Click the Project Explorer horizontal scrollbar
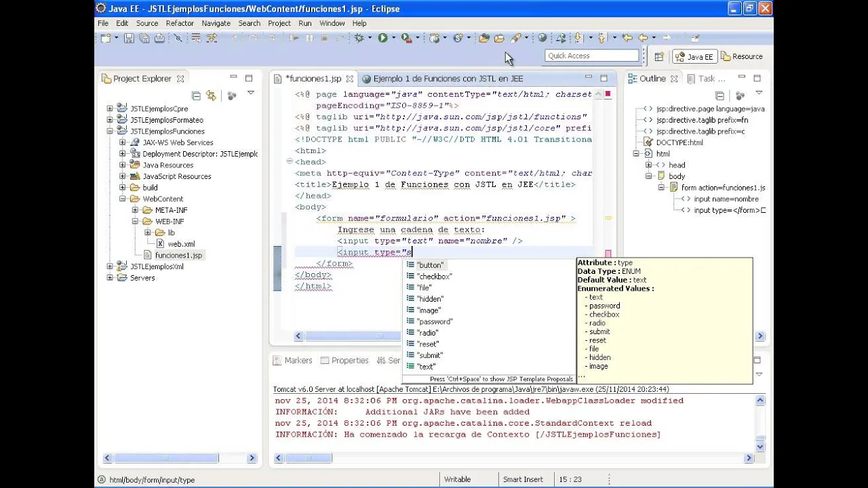 180,458
